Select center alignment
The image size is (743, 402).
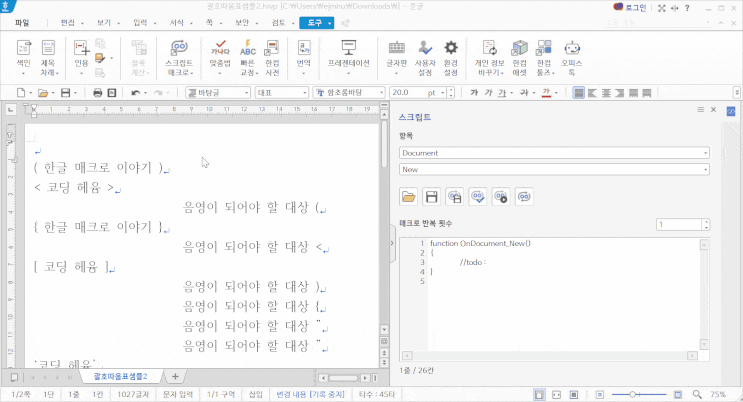click(606, 93)
